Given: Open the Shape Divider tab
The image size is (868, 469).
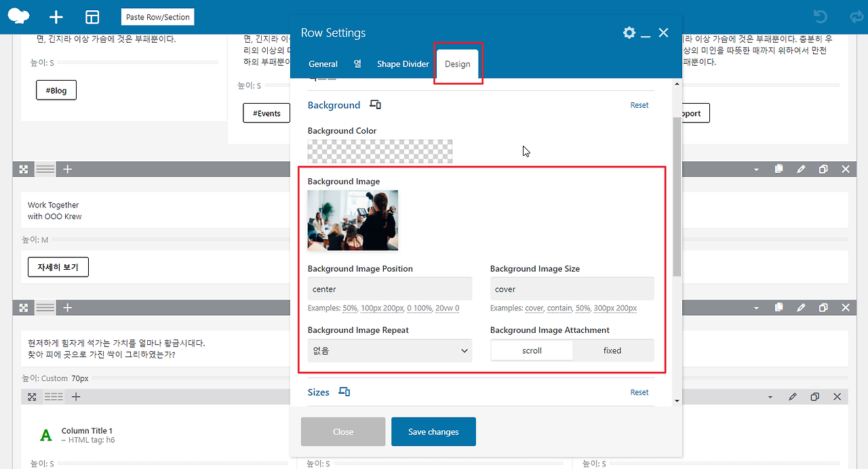Looking at the screenshot, I should [403, 64].
